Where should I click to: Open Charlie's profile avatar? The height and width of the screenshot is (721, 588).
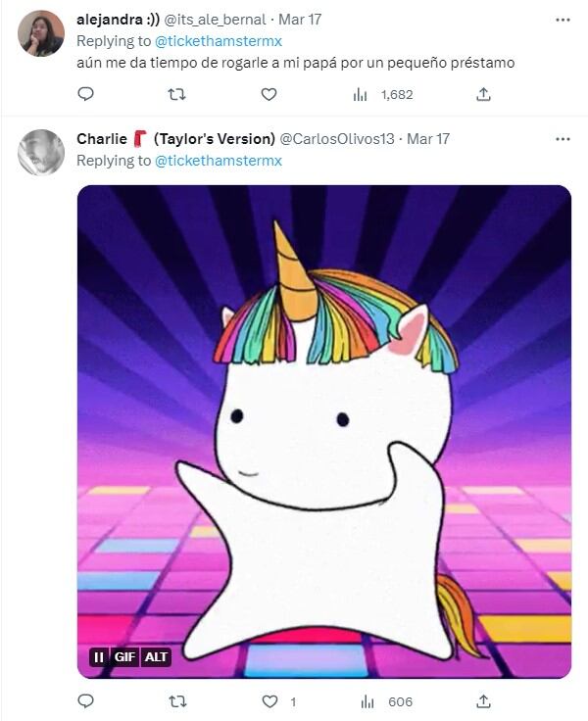[41, 153]
